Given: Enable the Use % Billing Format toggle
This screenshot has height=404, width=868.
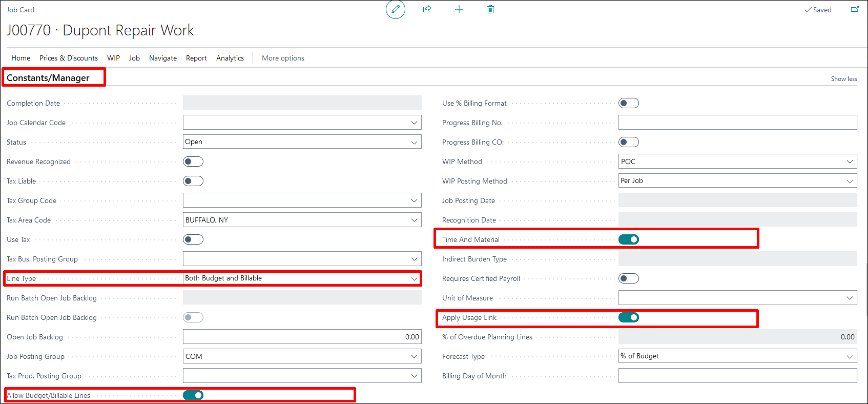Looking at the screenshot, I should click(629, 103).
